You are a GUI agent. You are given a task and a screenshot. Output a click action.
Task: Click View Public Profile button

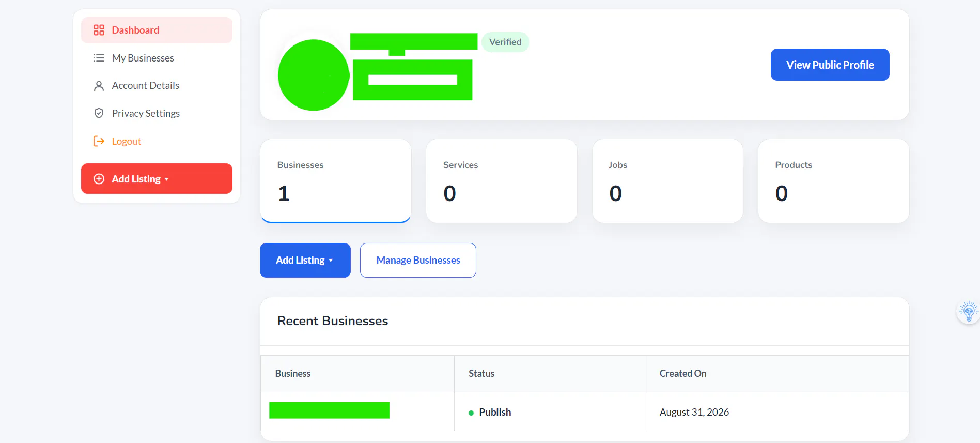pos(830,65)
